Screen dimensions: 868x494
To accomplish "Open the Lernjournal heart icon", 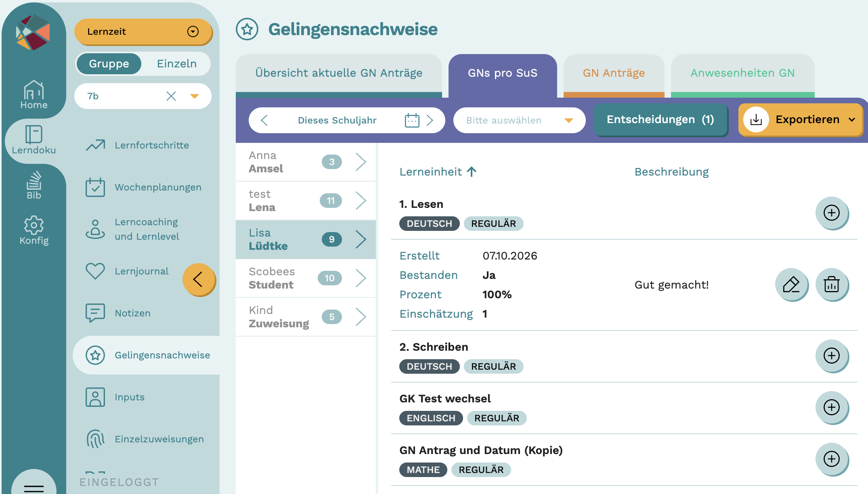I will [95, 271].
